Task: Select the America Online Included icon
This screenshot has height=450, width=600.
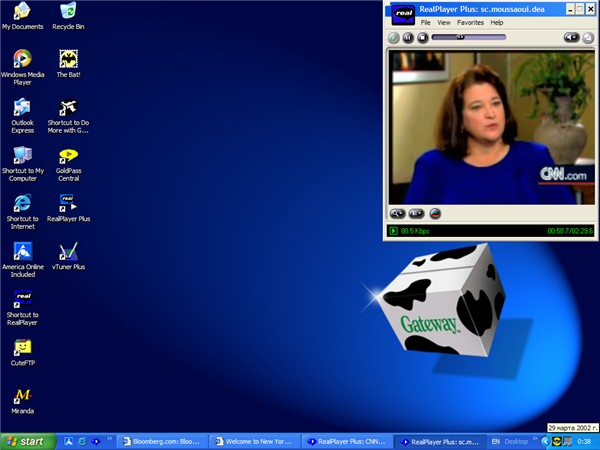Action: tap(23, 260)
